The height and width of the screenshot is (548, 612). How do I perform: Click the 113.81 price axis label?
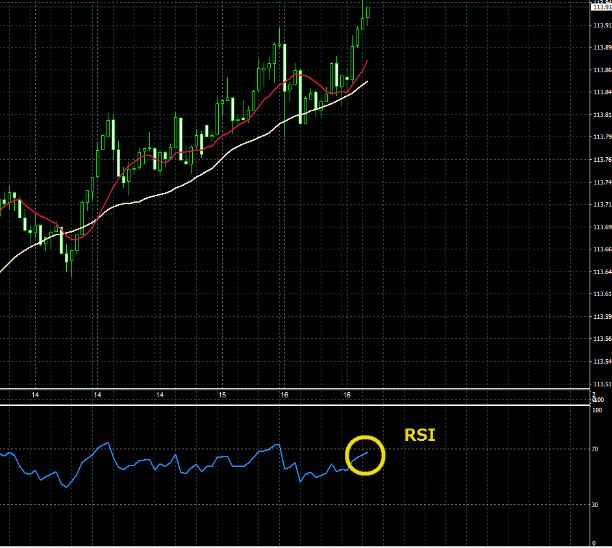click(x=601, y=115)
